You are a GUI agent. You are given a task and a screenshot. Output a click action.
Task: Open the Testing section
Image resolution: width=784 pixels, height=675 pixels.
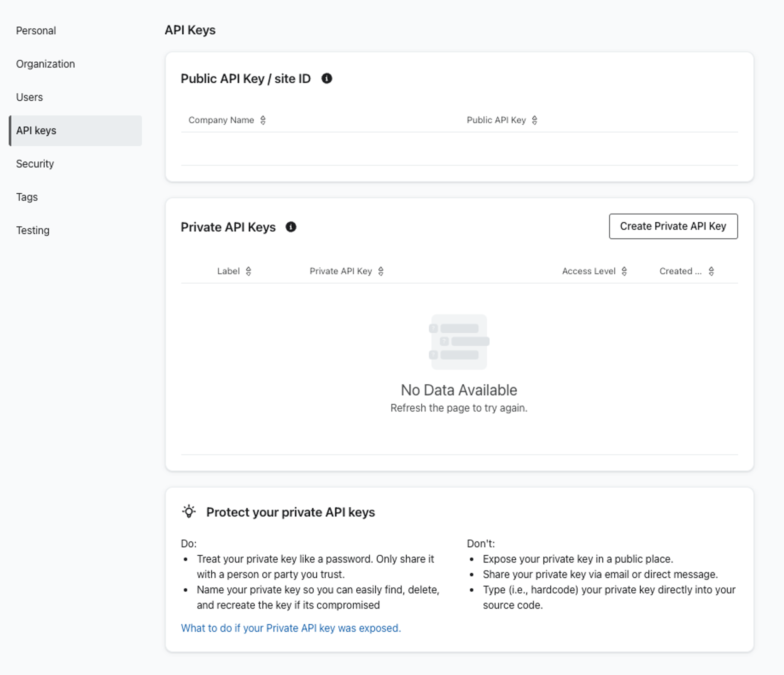pyautogui.click(x=33, y=230)
